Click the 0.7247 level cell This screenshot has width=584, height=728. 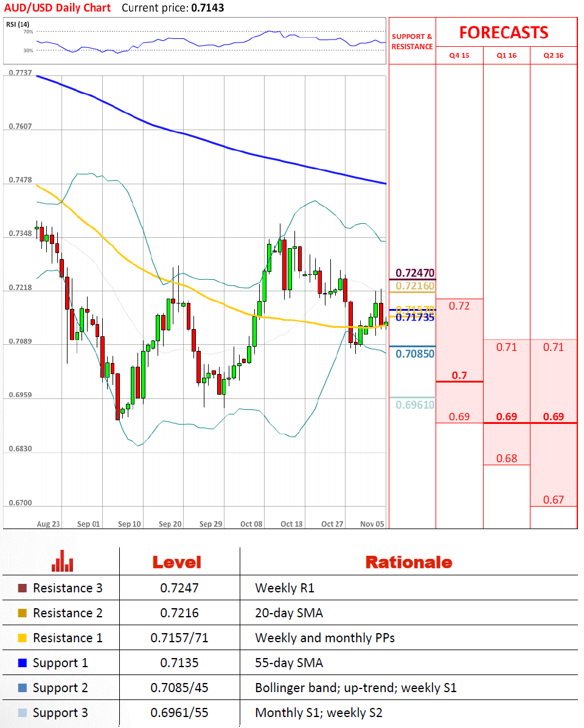[179, 588]
